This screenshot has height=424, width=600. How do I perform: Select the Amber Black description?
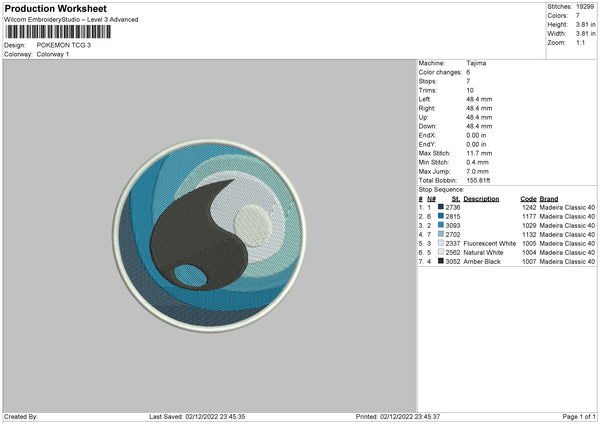[x=482, y=262]
